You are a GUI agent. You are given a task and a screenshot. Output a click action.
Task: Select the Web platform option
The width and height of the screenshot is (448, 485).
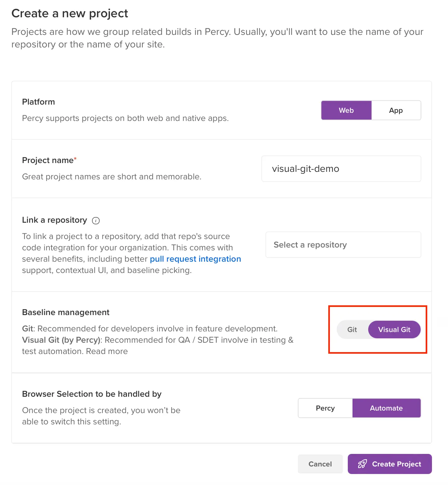pyautogui.click(x=346, y=110)
